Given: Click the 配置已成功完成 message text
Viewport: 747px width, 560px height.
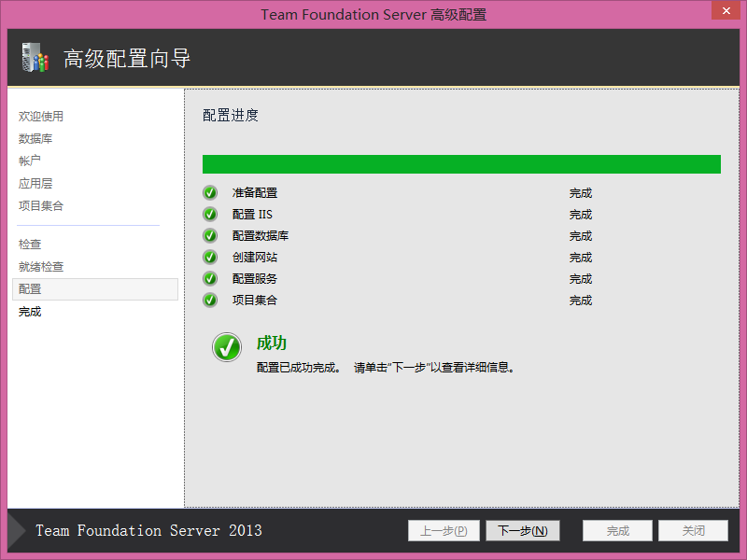Looking at the screenshot, I should tap(299, 368).
